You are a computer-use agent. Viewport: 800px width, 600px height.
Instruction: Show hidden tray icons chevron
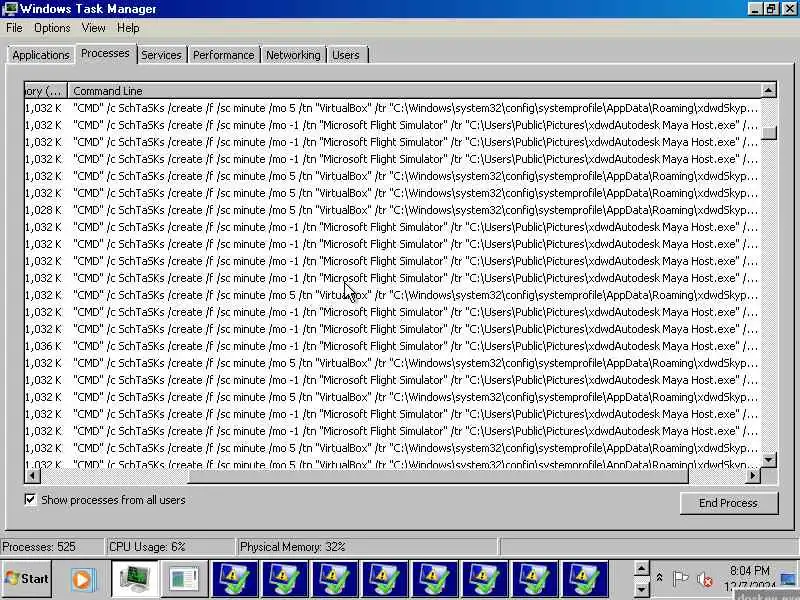click(x=659, y=578)
